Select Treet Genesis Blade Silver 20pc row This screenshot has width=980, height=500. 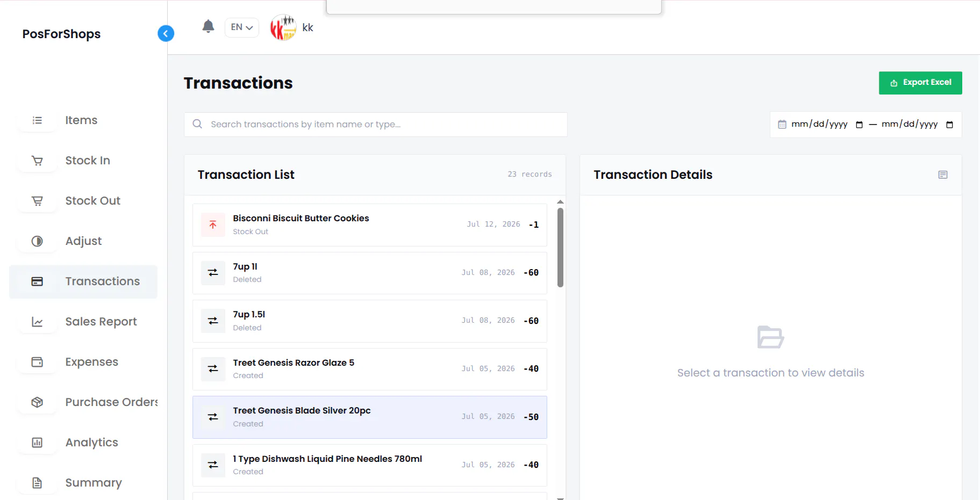tap(370, 417)
